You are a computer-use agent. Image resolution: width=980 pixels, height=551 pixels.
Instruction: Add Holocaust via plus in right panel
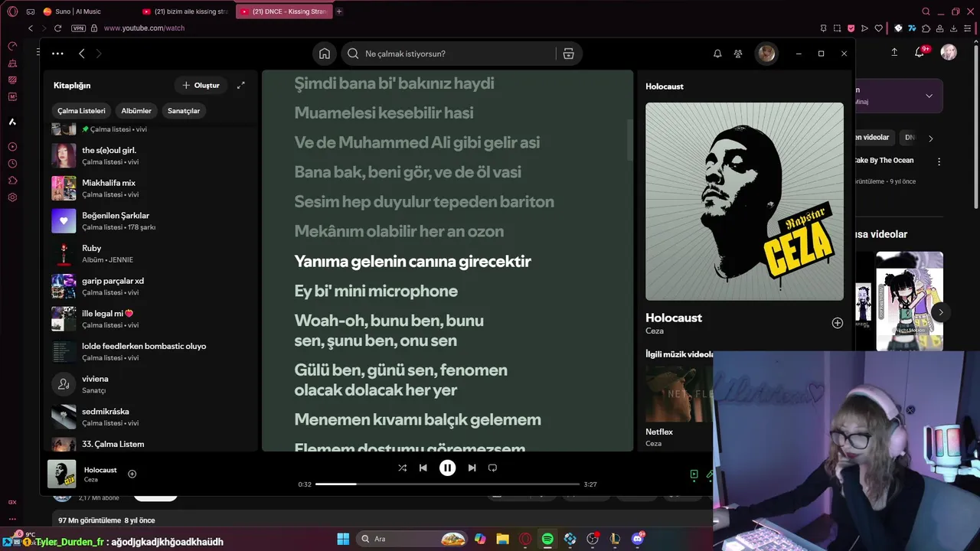click(837, 323)
